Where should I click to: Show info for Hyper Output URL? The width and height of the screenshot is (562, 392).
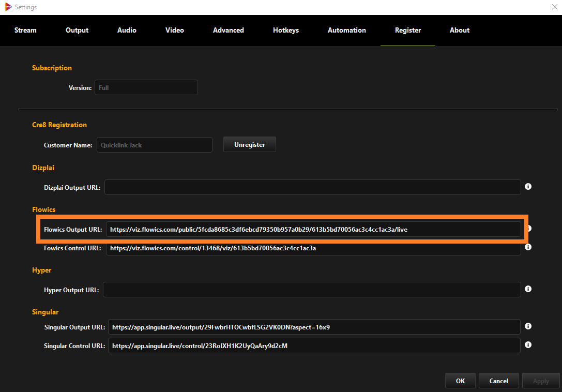(528, 289)
